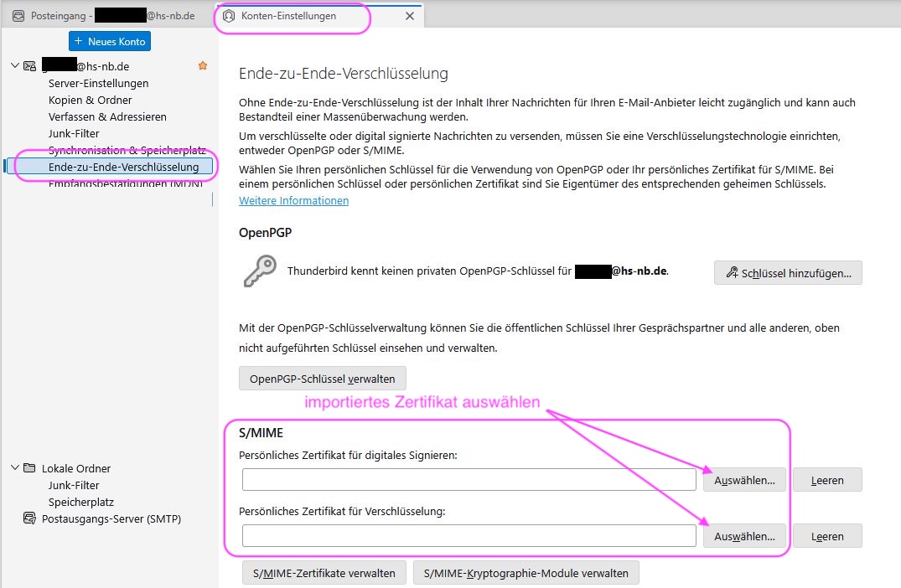The height and width of the screenshot is (588, 901).
Task: Collapse the Lokale Ordner tree
Action: (15, 467)
